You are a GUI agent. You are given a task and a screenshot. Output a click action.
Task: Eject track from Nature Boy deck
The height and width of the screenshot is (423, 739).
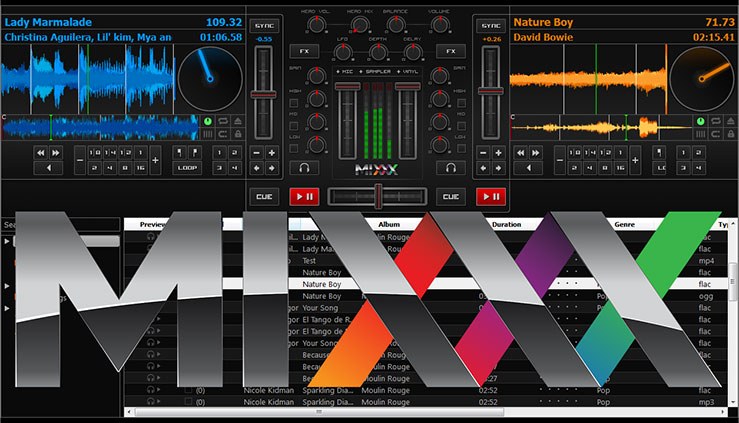click(731, 122)
